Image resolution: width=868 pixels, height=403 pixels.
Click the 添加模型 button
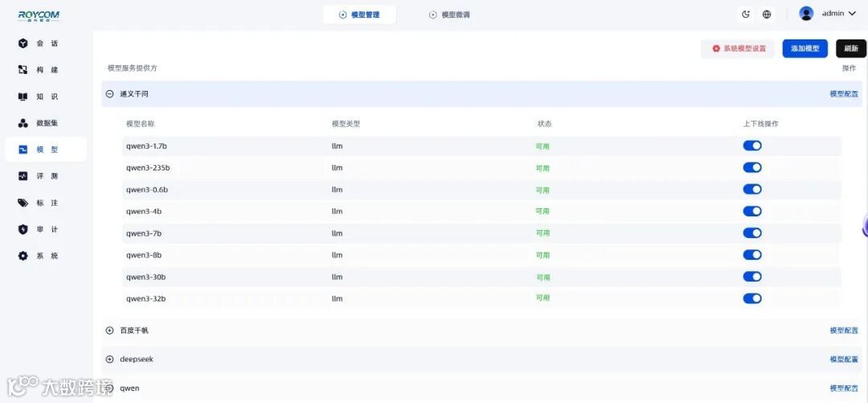pos(805,49)
